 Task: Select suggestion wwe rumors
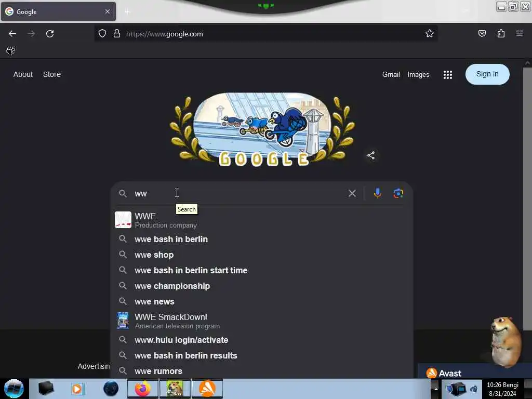coord(261,371)
